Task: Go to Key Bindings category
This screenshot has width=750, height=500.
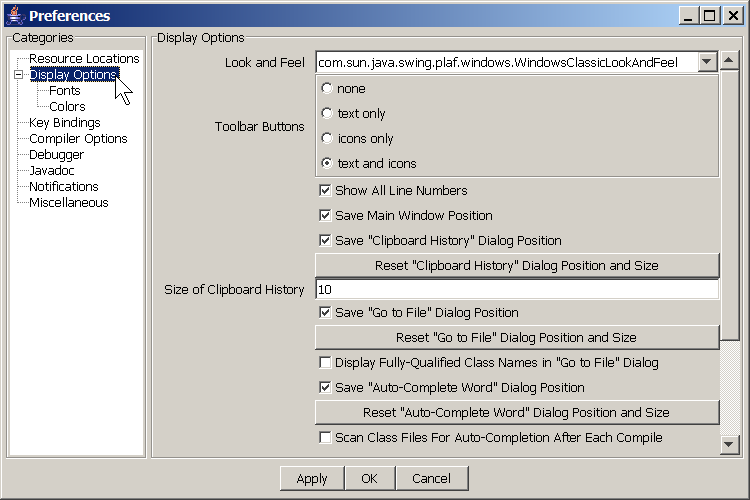Action: (64, 123)
